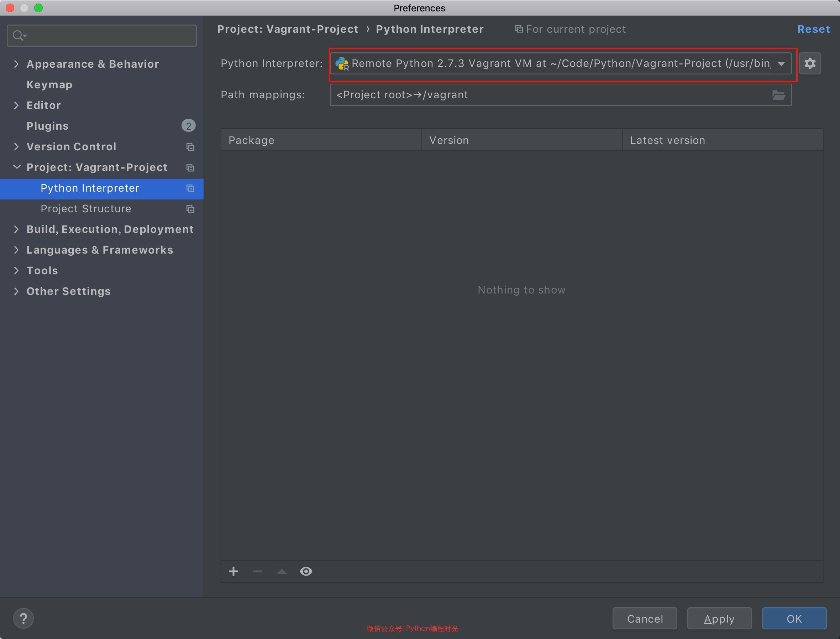Image resolution: width=840 pixels, height=639 pixels.
Task: Focus the preferences search field
Action: click(x=110, y=36)
